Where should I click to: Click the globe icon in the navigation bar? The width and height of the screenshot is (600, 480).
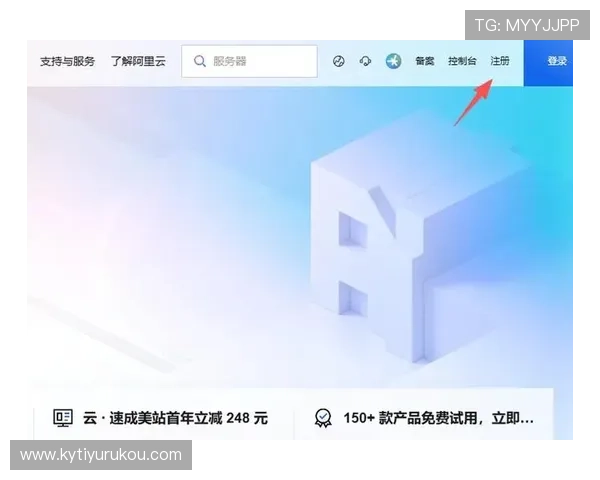pos(339,61)
